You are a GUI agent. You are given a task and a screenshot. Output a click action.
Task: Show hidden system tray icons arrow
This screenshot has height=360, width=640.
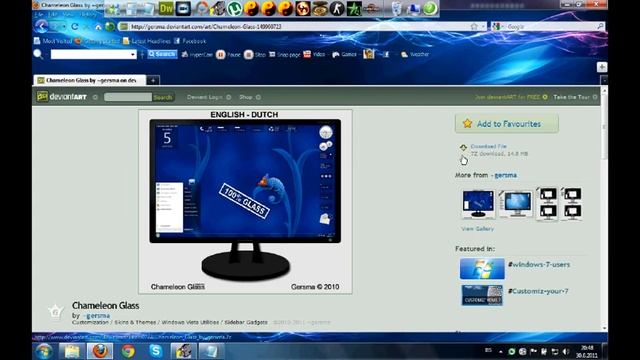pyautogui.click(x=501, y=351)
